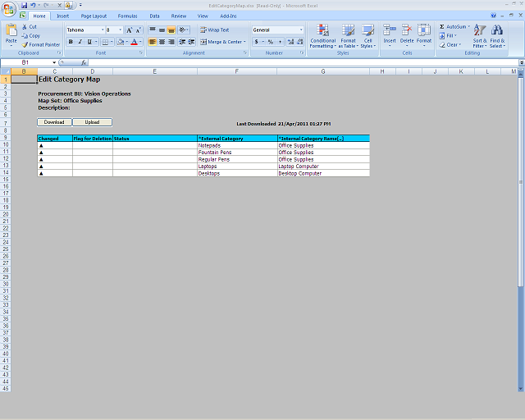Switch to the Page Layout tab
Viewport: 525px width, 420px height.
click(x=94, y=16)
